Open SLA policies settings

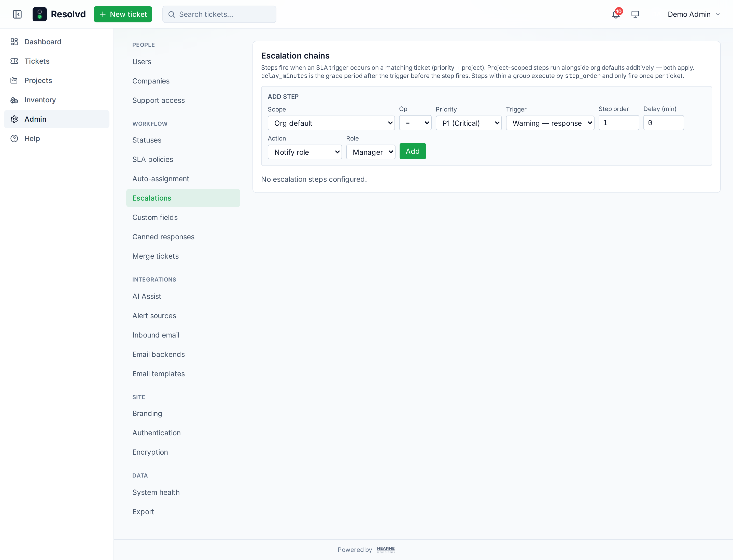point(183,159)
